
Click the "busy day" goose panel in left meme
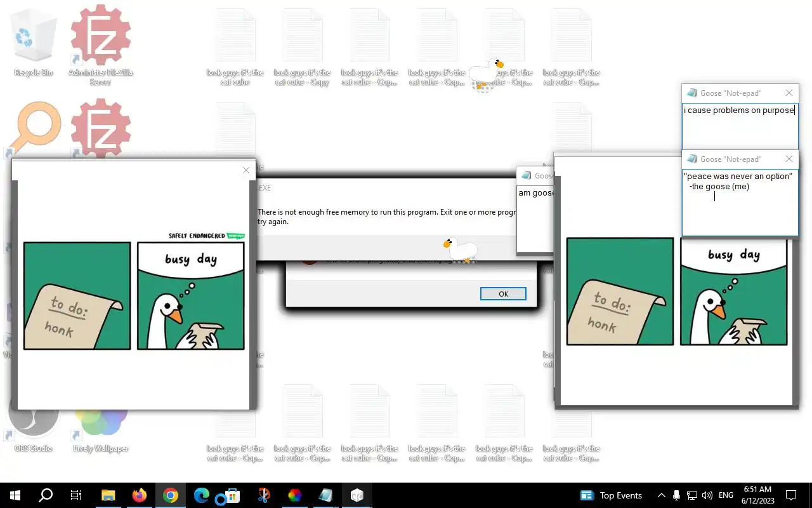click(x=190, y=296)
